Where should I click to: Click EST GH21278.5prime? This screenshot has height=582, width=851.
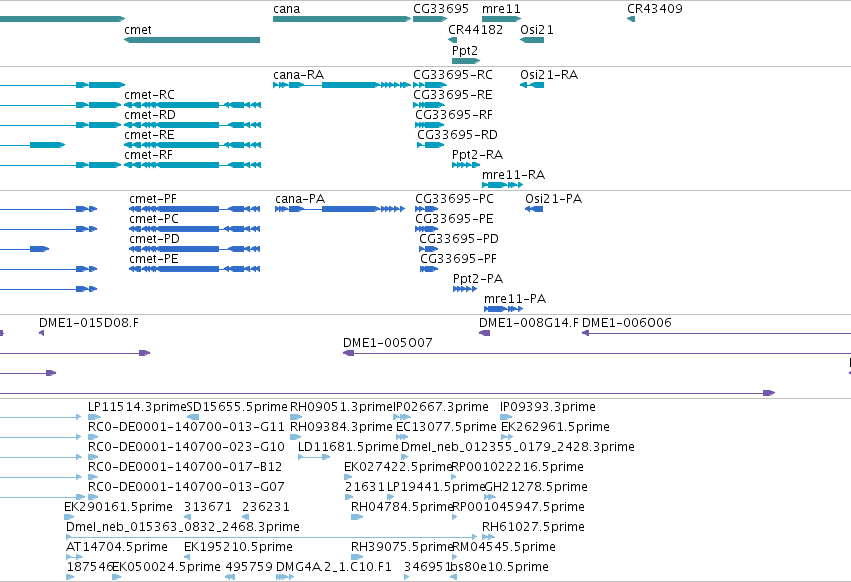[536, 487]
